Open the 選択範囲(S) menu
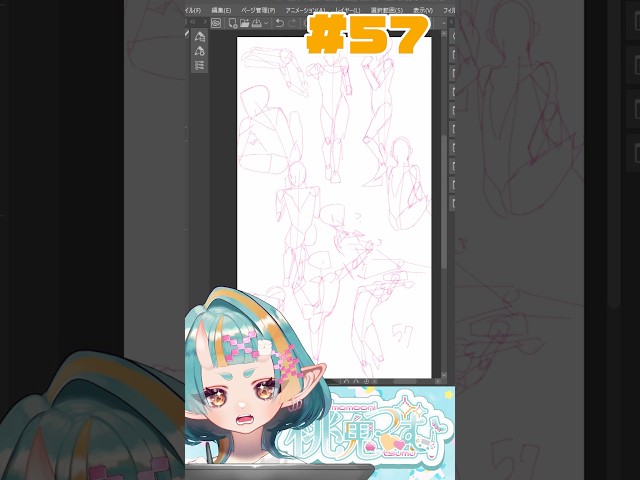This screenshot has width=640, height=480. click(386, 10)
